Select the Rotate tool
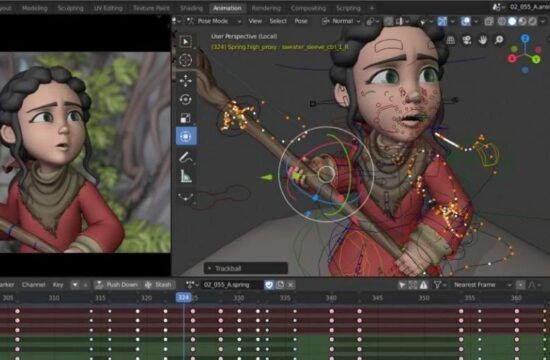This screenshot has height=360, width=550. coord(186,100)
